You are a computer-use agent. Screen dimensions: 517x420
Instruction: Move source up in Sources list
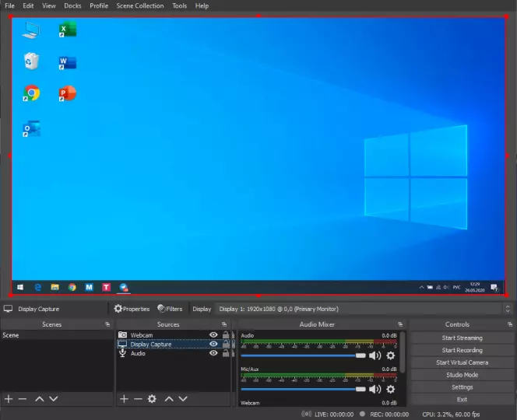(169, 399)
